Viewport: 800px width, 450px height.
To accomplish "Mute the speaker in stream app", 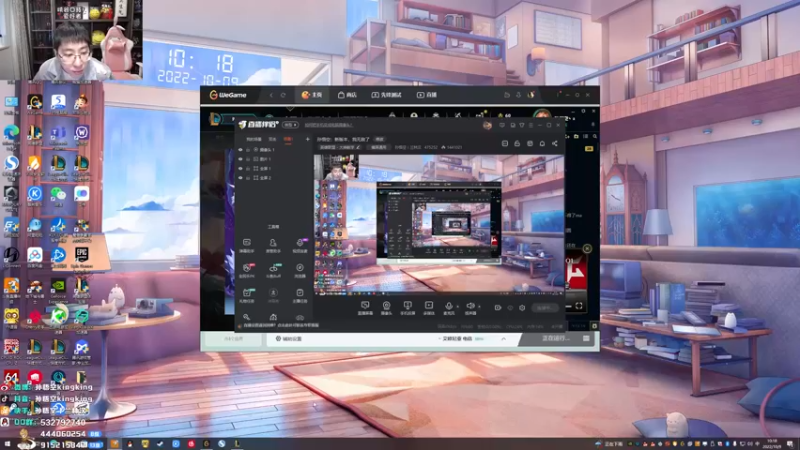I will 470,306.
